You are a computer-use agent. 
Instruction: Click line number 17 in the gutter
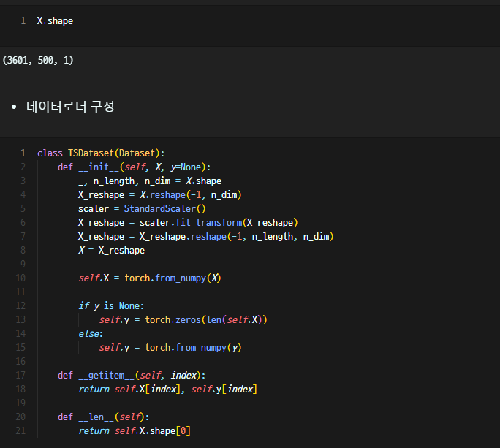click(20, 375)
